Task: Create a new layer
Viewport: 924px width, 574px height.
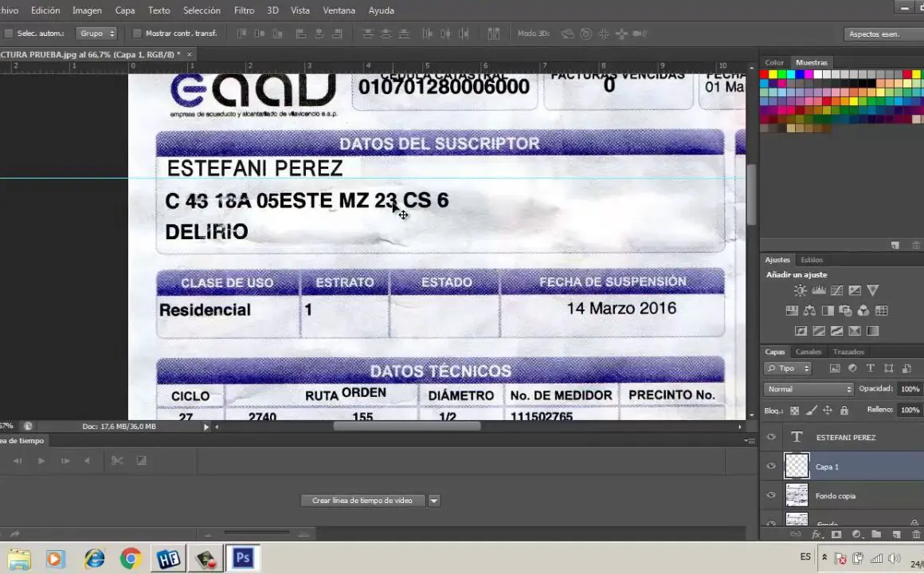Action: (896, 534)
